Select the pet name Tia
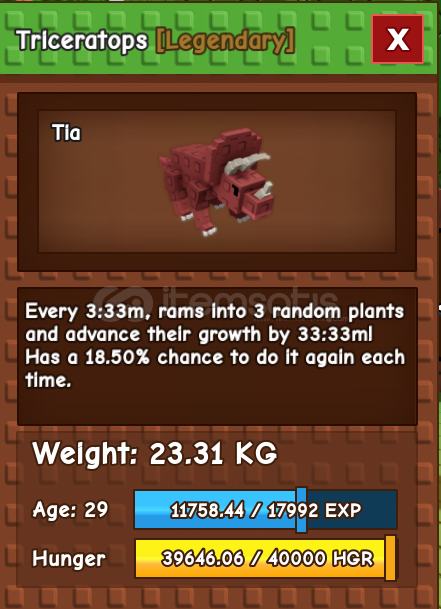This screenshot has height=609, width=441. (66, 133)
